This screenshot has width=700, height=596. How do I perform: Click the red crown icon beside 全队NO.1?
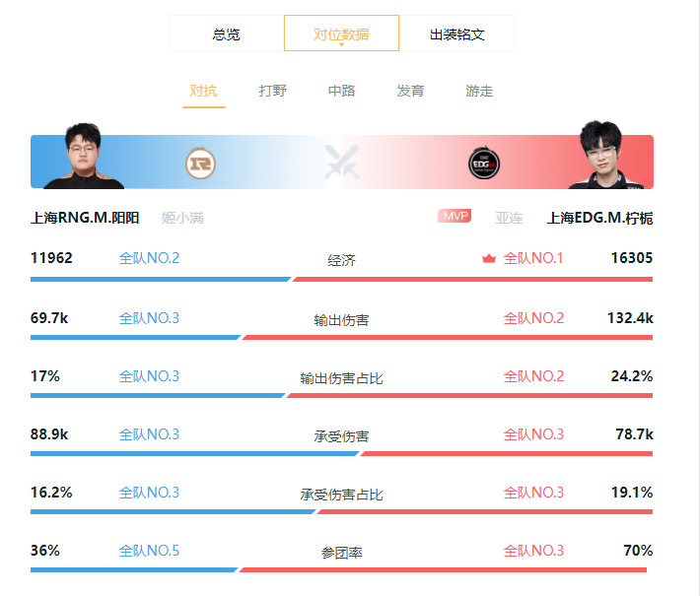(489, 258)
